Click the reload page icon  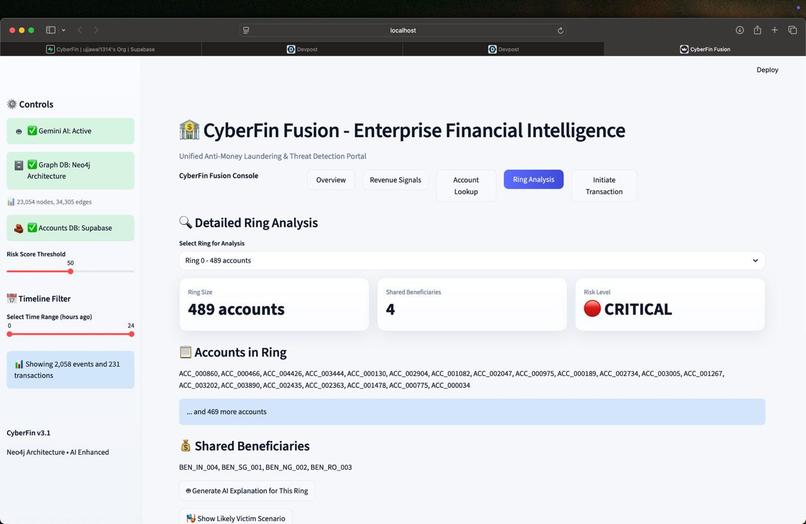pyautogui.click(x=560, y=30)
